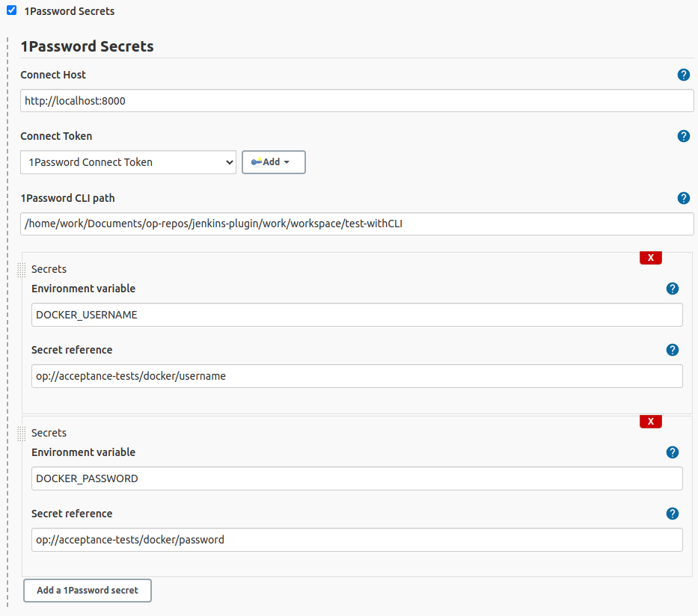Open help for the first Secret reference

click(672, 350)
